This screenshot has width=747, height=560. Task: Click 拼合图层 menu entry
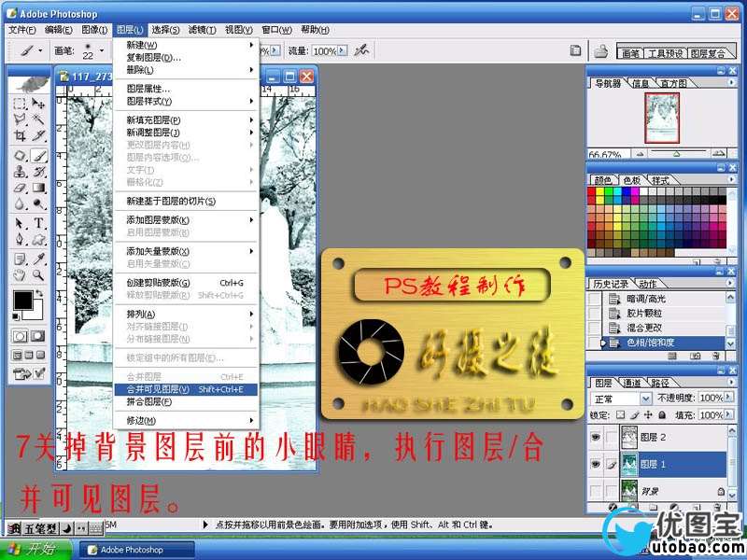pos(186,402)
